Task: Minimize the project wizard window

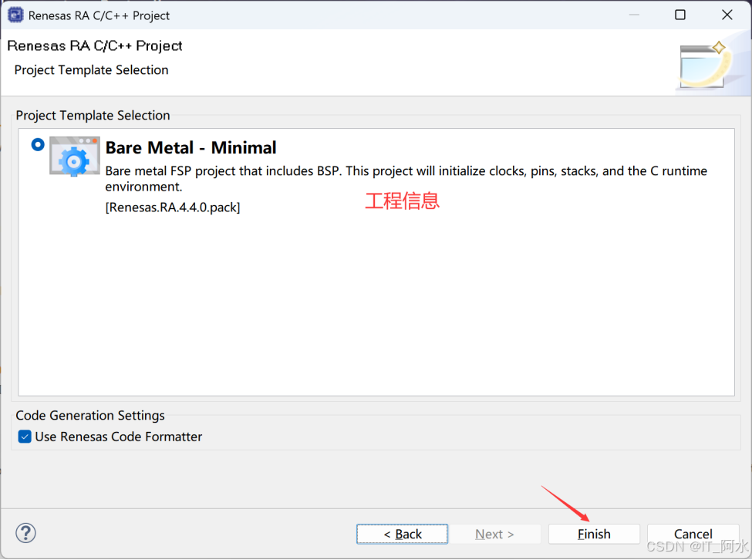Action: tap(633, 15)
